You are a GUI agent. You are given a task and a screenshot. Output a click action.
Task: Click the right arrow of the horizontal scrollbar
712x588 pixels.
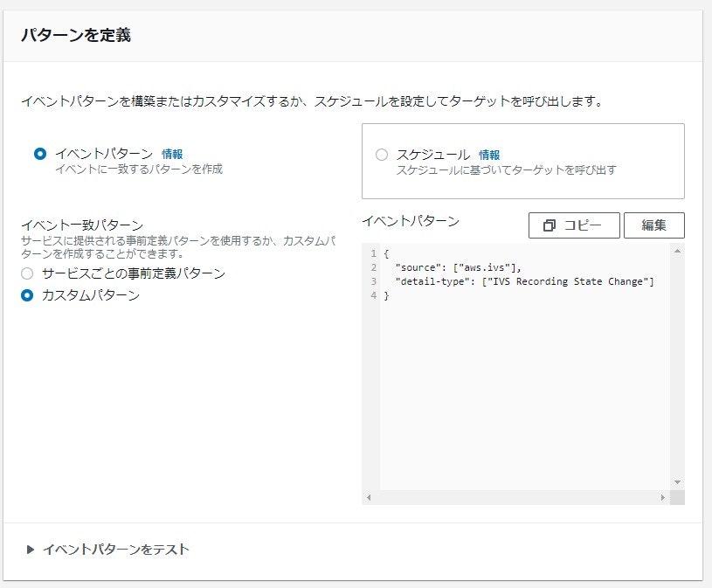pyautogui.click(x=664, y=496)
